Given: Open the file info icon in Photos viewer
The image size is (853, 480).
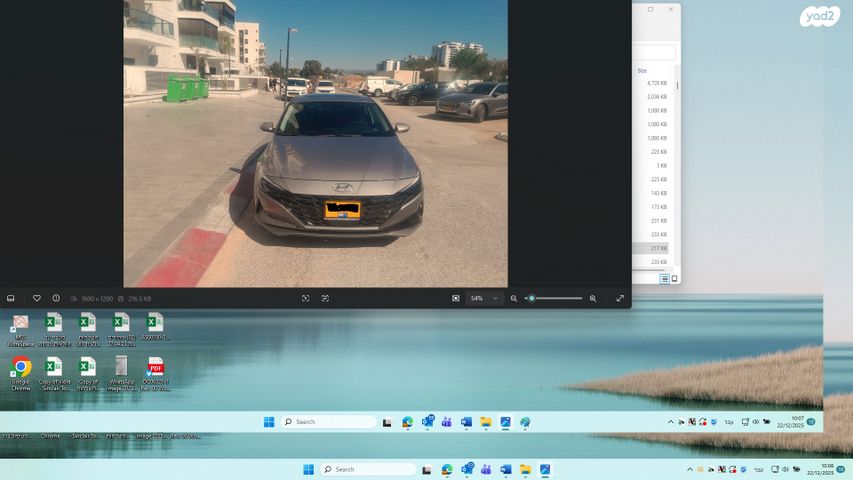Looking at the screenshot, I should tap(56, 298).
